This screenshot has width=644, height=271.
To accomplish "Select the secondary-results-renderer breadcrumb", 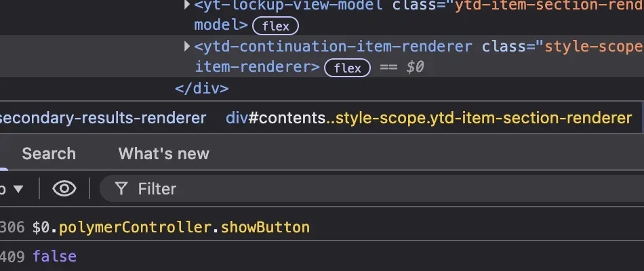I will pos(103,118).
